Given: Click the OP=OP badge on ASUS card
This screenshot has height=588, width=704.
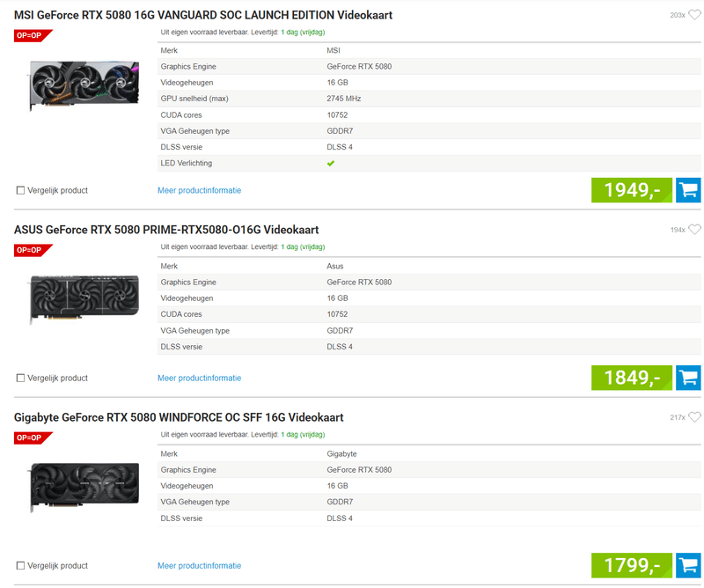Looking at the screenshot, I should [x=33, y=250].
